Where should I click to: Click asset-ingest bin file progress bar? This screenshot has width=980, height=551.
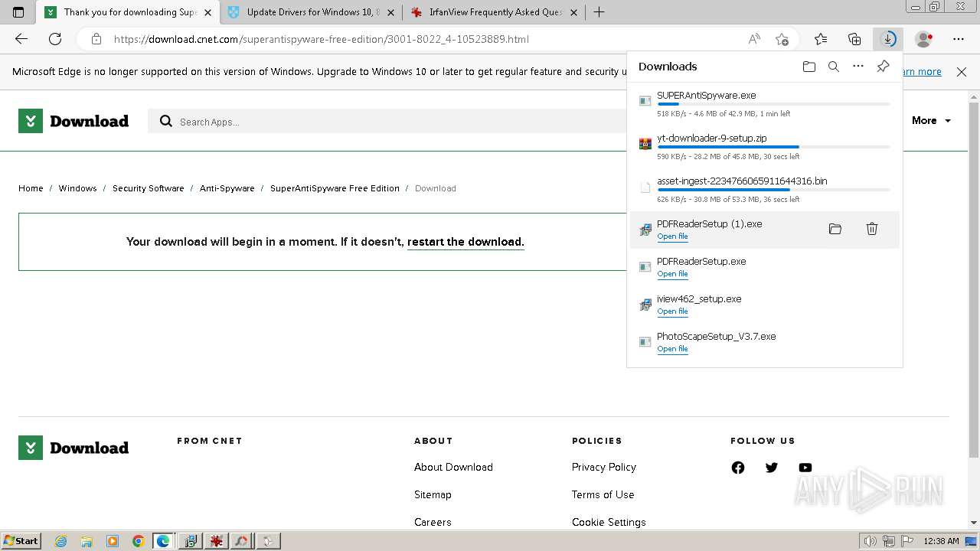point(773,190)
